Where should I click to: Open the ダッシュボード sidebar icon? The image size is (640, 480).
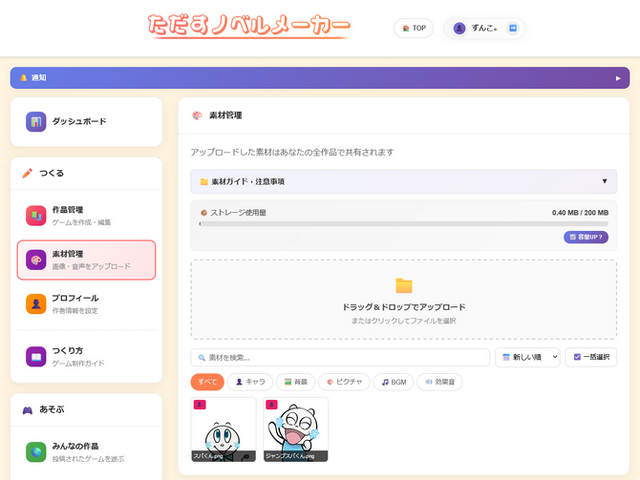[36, 122]
